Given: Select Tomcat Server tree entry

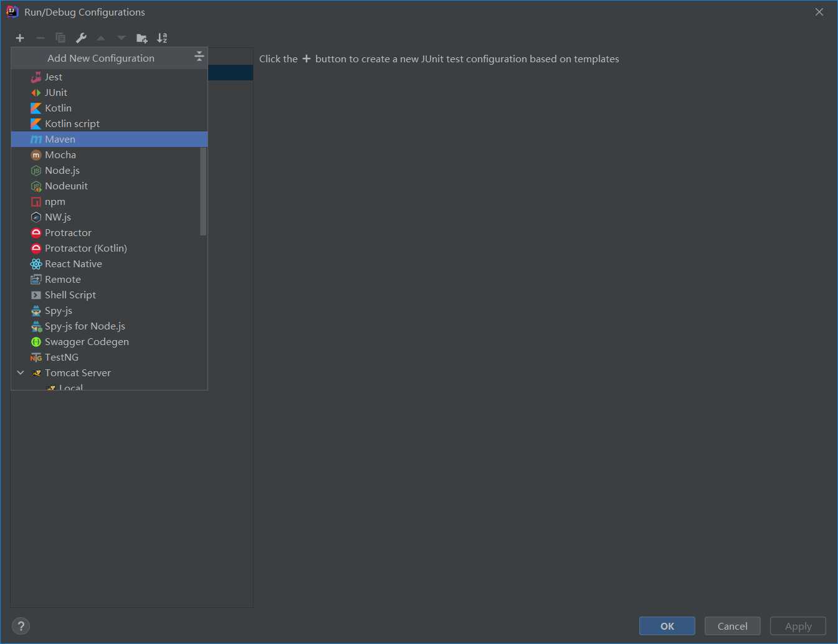Looking at the screenshot, I should click(109, 373).
